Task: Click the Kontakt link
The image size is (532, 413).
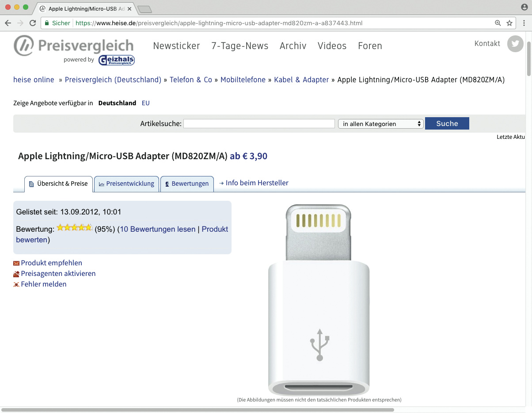Action: (487, 43)
